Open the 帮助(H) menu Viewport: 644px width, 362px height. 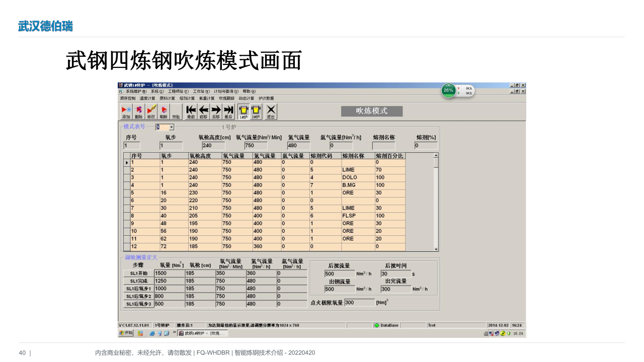tap(249, 92)
